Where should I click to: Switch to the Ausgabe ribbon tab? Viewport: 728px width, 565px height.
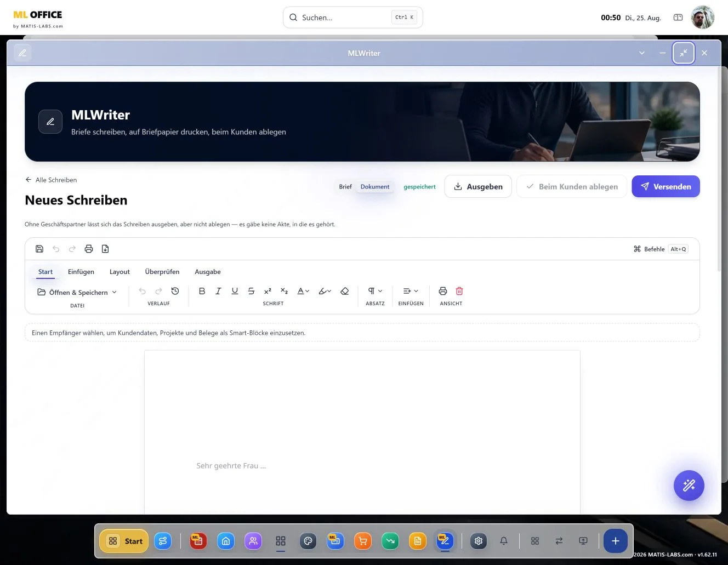click(x=208, y=272)
